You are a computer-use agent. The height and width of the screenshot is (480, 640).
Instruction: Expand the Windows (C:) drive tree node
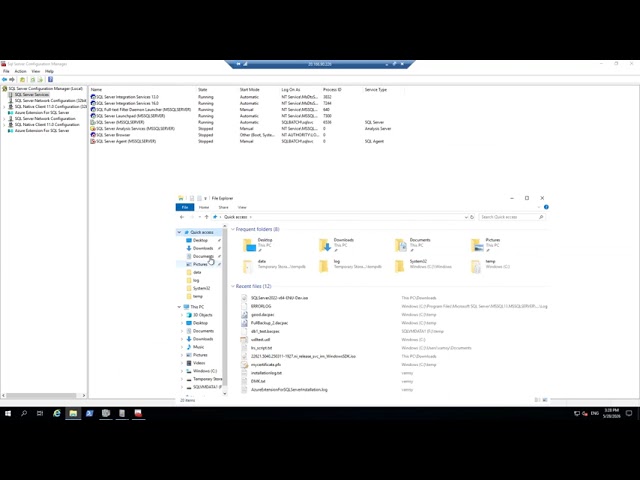point(182,371)
